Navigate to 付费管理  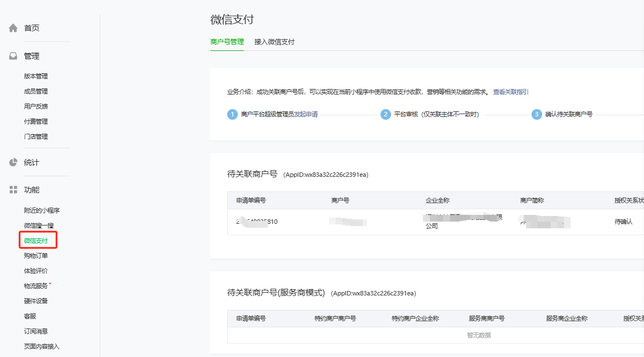coord(36,121)
